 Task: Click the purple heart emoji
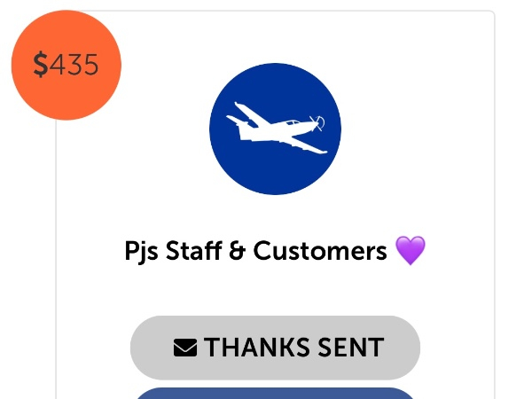click(411, 250)
